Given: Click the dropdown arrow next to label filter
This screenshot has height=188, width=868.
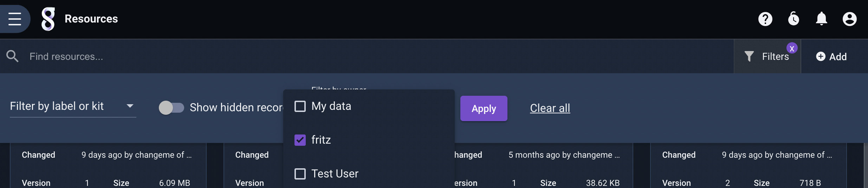Looking at the screenshot, I should coord(130,106).
